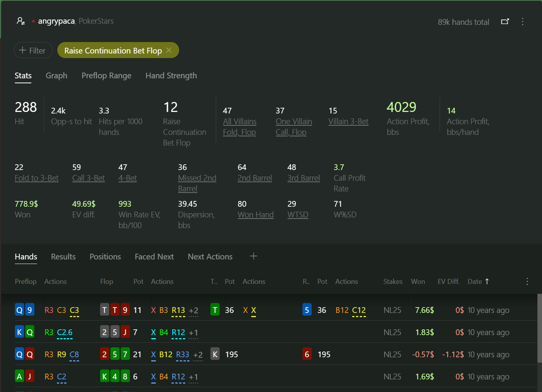Open the Call 3-Bet link
This screenshot has height=392, width=542.
89,178
